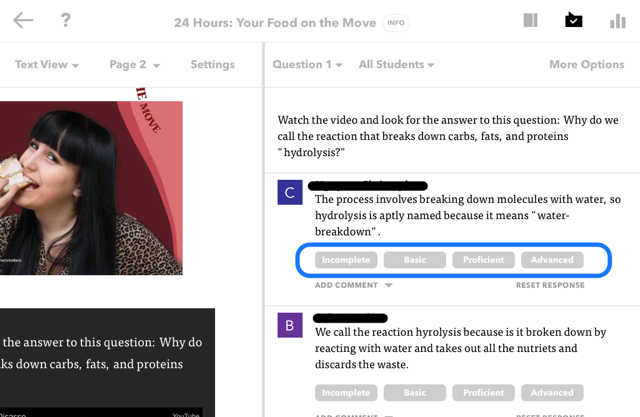Click the INFO badge next to title

pos(396,23)
